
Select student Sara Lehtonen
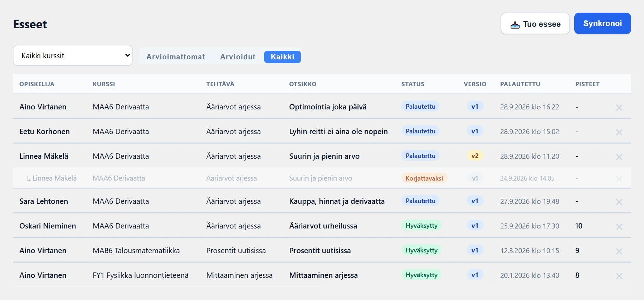[44, 201]
